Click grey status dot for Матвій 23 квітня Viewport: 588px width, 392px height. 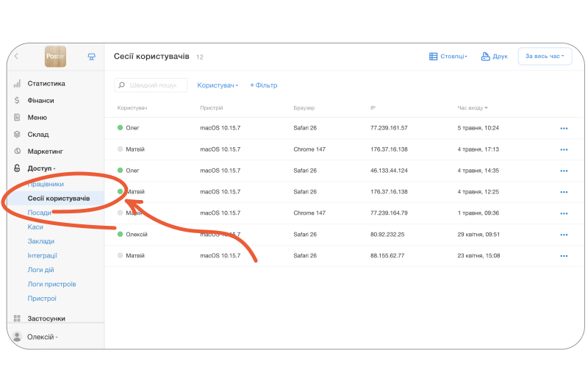pos(120,255)
